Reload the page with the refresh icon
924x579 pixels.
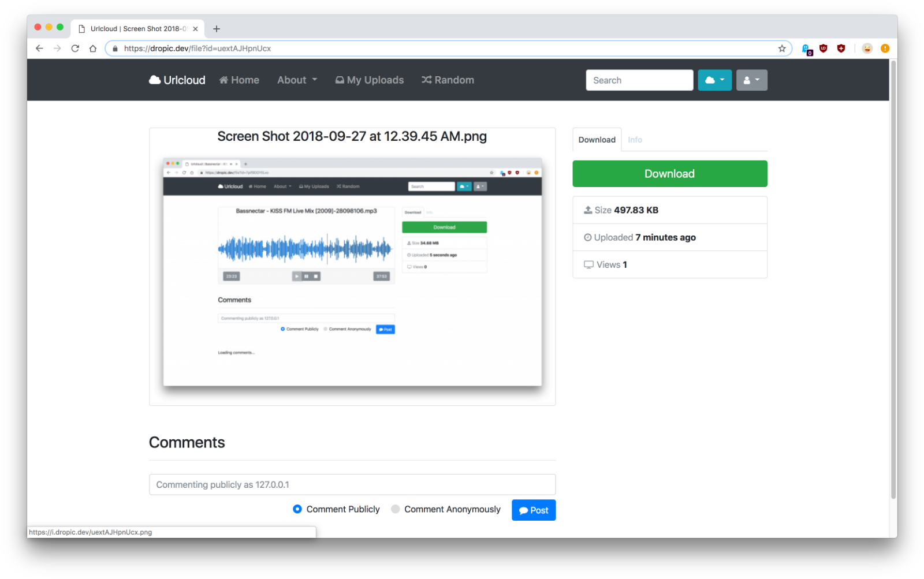[x=75, y=48]
